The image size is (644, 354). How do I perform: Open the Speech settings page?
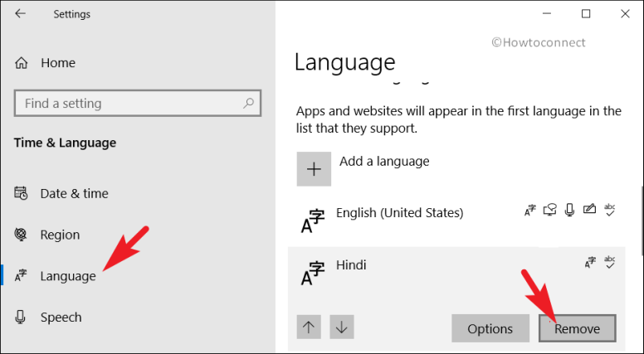[61, 317]
